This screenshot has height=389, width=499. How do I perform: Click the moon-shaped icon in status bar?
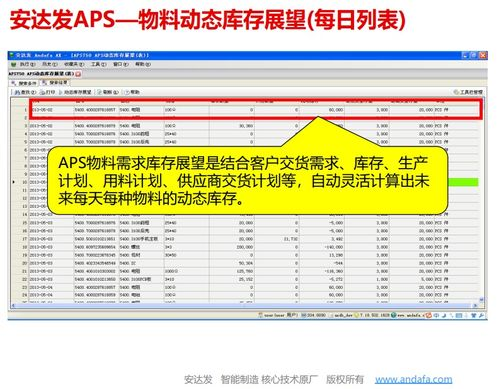pyautogui.click(x=444, y=315)
